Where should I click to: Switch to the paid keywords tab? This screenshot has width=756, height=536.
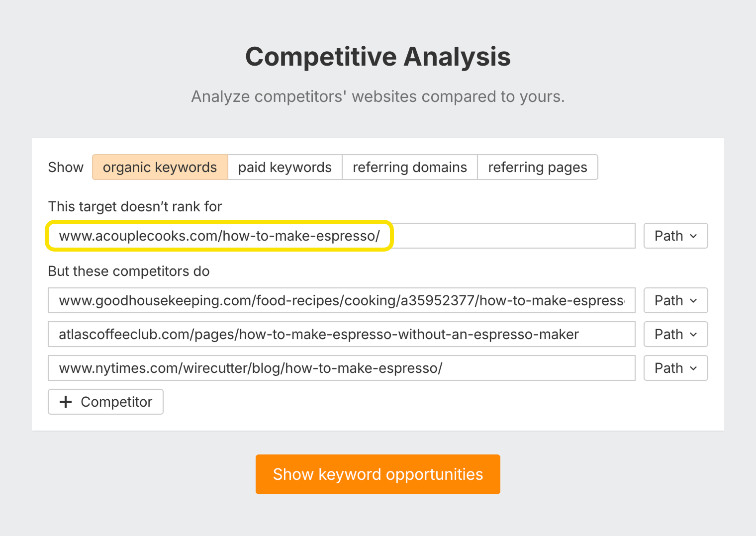(x=284, y=167)
